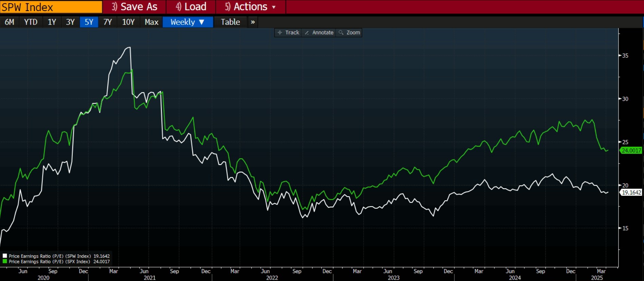Viewport: 644px width, 281px height.
Task: Click the white SPW Index legend swatch
Action: 5,256
